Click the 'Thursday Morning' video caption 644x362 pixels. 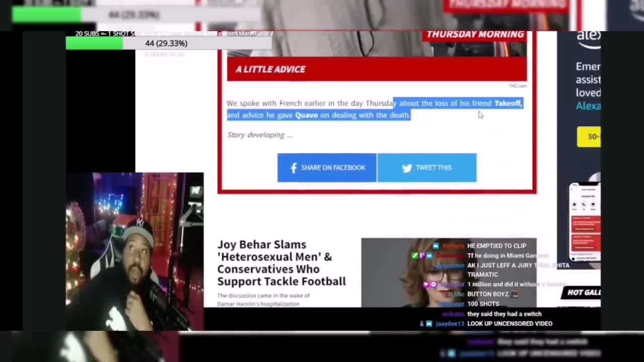click(x=475, y=35)
